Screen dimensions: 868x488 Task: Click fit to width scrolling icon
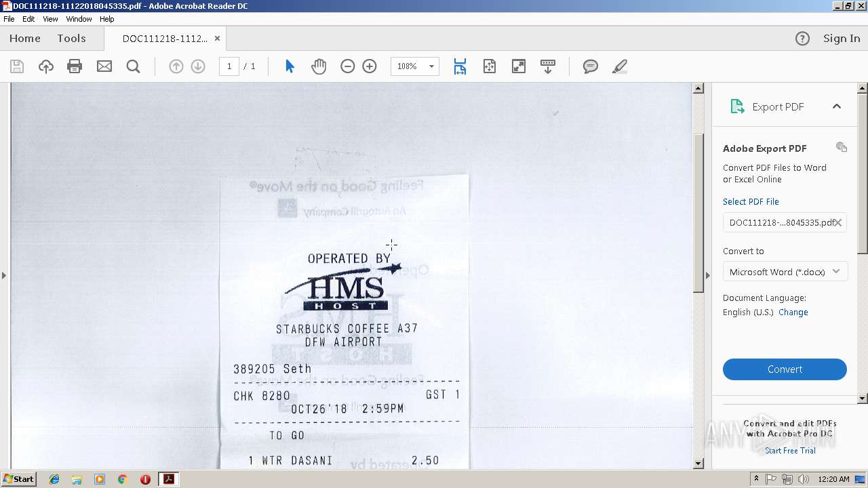[x=460, y=66]
